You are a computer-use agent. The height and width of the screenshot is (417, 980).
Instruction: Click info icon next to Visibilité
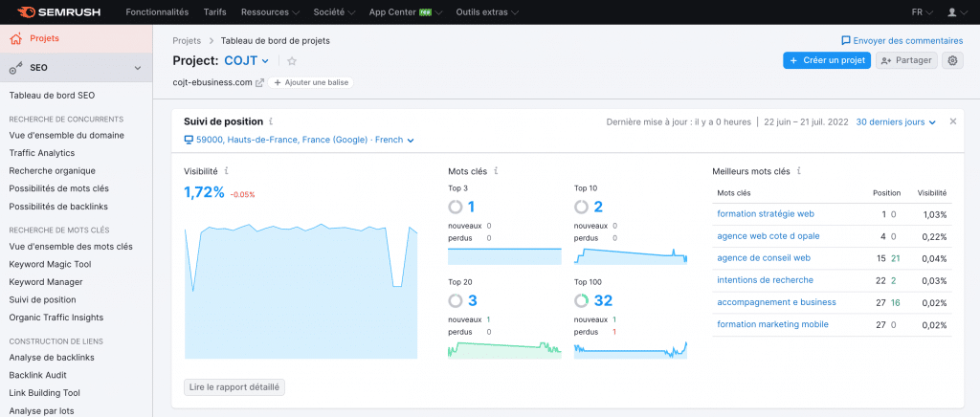click(x=226, y=171)
